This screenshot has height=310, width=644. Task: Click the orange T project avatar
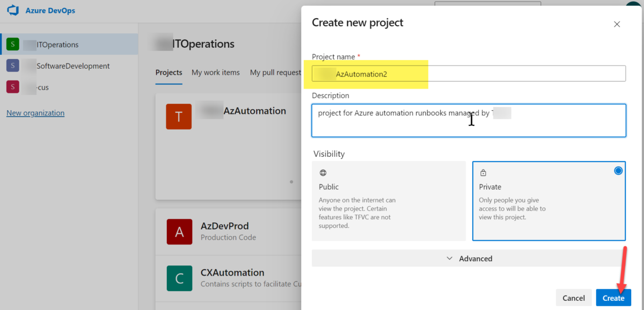tap(179, 116)
